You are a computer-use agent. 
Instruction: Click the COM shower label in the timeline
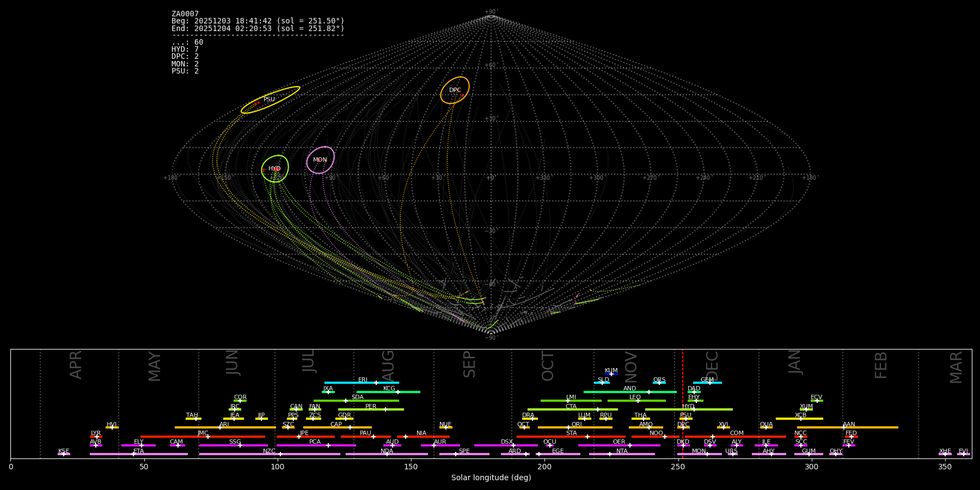[x=737, y=433]
